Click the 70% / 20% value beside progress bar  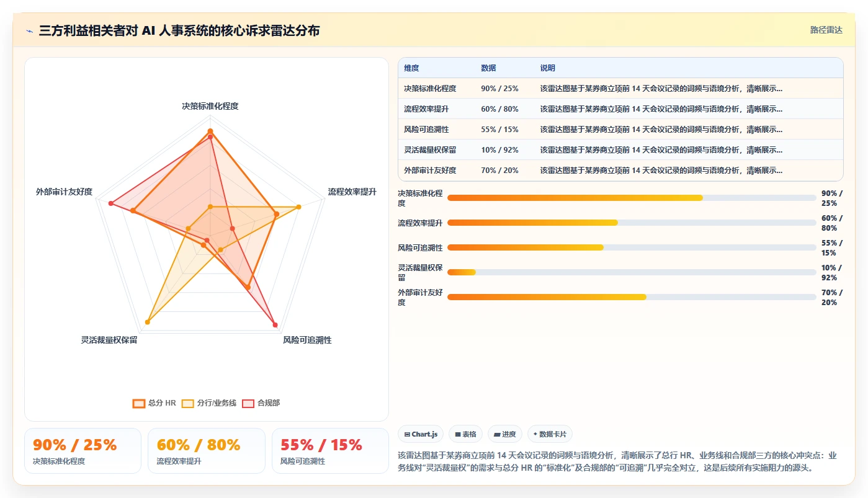click(832, 297)
